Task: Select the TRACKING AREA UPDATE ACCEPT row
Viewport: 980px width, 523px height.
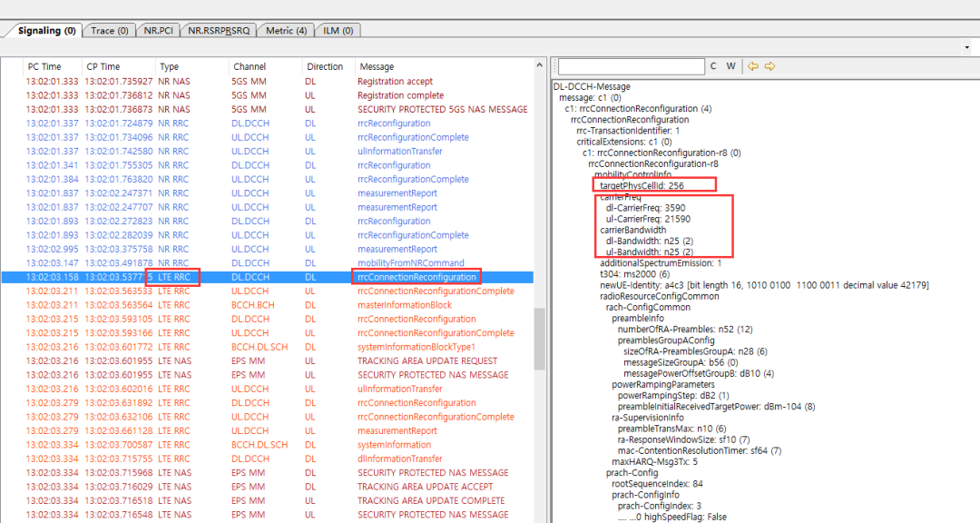Action: coord(268,487)
